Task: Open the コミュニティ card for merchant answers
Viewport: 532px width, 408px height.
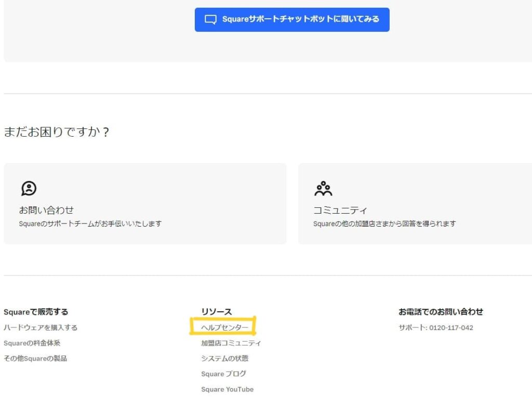Action: [x=415, y=204]
